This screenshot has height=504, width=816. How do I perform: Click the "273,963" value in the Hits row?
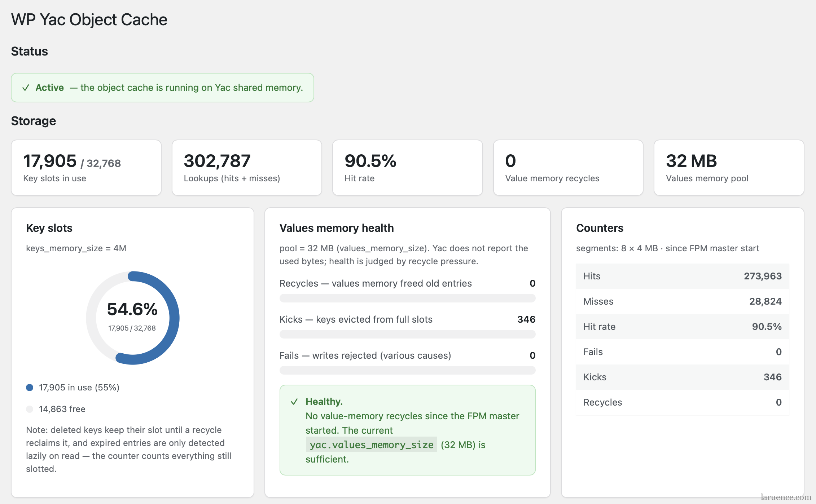[763, 276]
